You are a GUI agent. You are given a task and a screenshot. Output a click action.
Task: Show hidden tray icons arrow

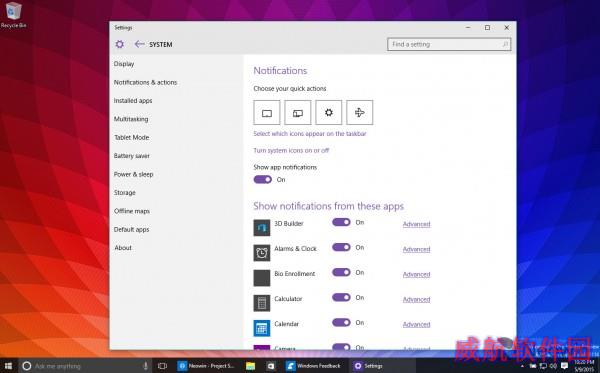522,366
